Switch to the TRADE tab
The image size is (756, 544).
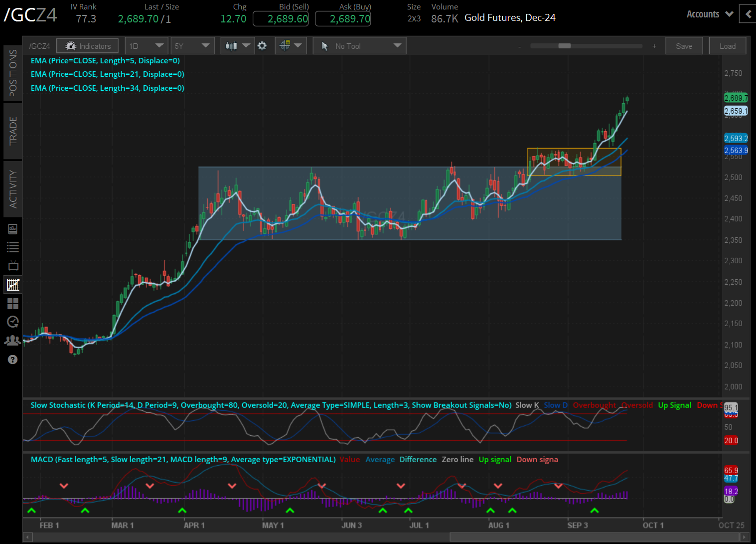click(x=13, y=131)
